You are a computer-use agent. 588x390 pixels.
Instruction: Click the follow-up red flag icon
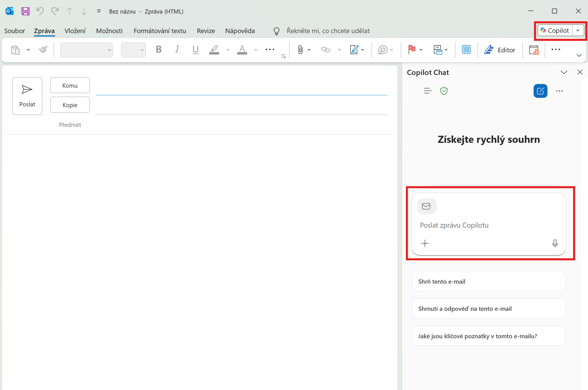[x=412, y=50]
